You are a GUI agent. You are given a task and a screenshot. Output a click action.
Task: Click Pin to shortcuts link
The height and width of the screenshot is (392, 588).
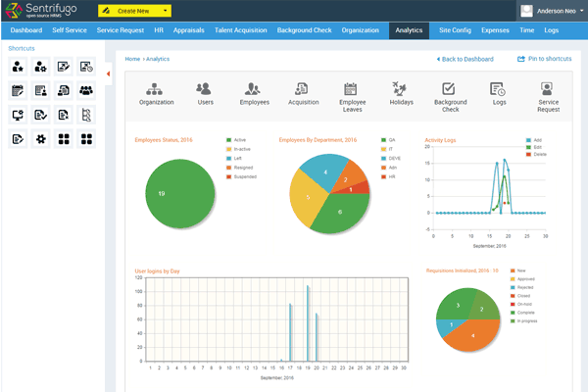[544, 59]
